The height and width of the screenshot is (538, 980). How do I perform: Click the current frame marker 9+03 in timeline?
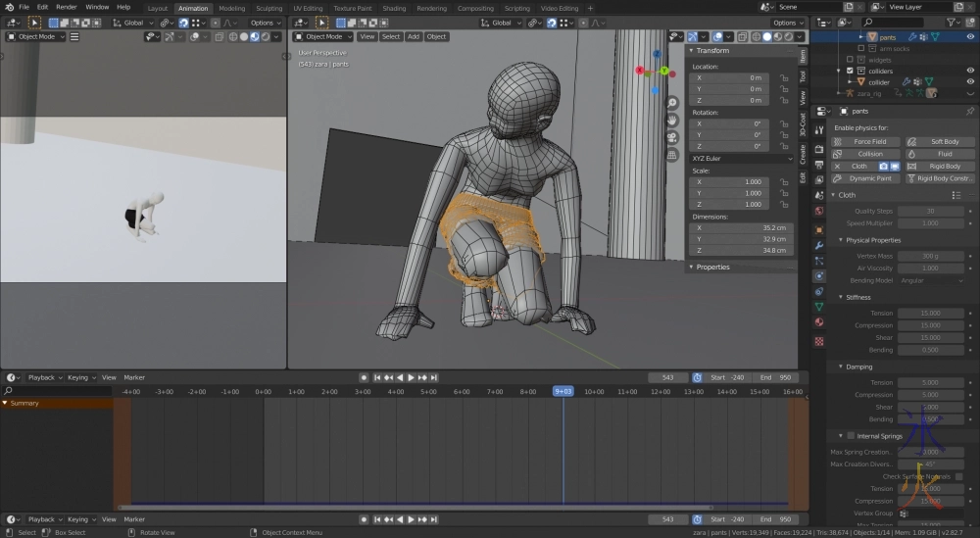coord(563,391)
